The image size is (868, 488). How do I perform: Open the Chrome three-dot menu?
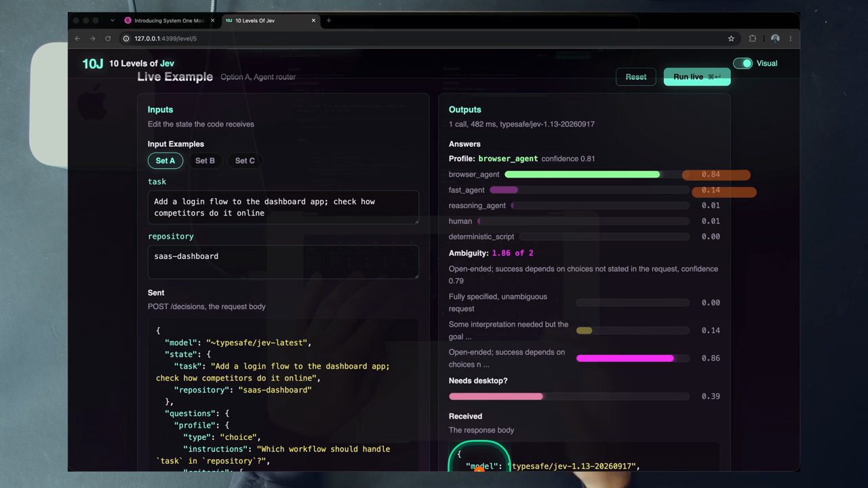(x=790, y=39)
